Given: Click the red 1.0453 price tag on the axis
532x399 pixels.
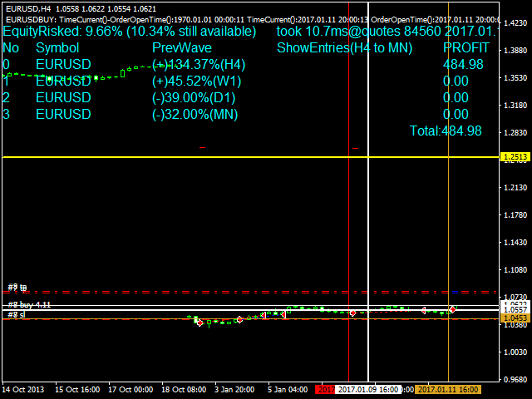Looking at the screenshot, I should coord(510,318).
